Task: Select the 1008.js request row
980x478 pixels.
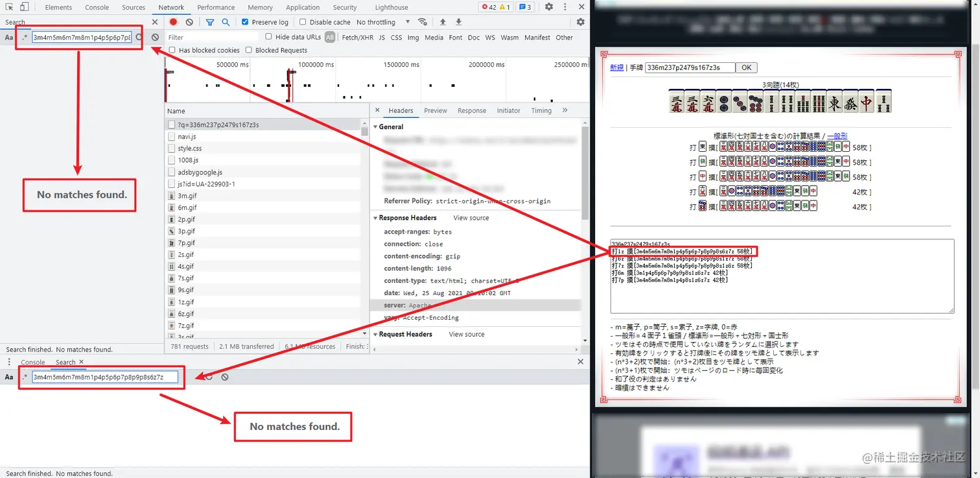Action: 263,160
